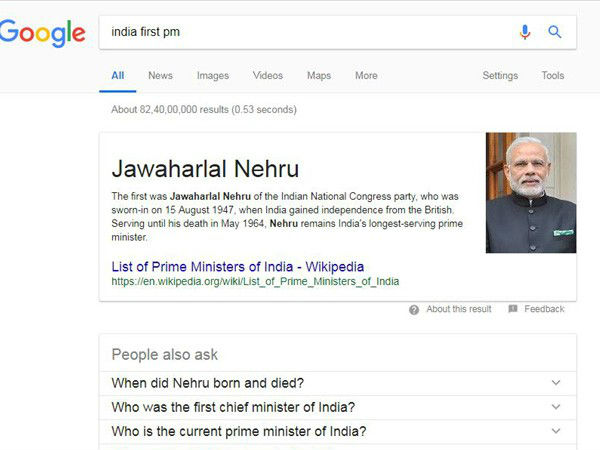The width and height of the screenshot is (600, 450).
Task: Switch to the Maps tab
Action: 319,76
